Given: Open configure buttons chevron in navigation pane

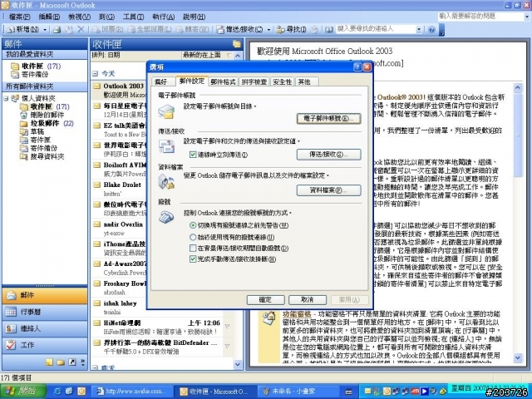Looking at the screenshot, I should [82, 362].
